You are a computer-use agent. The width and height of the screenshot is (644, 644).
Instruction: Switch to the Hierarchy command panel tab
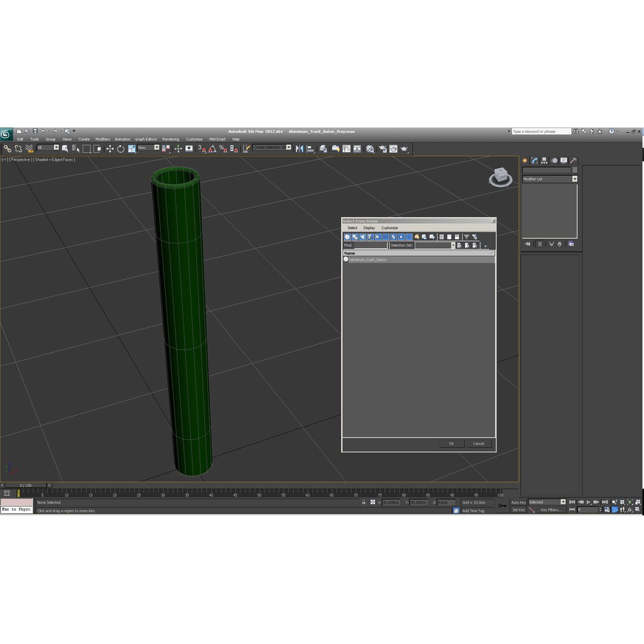(x=544, y=160)
